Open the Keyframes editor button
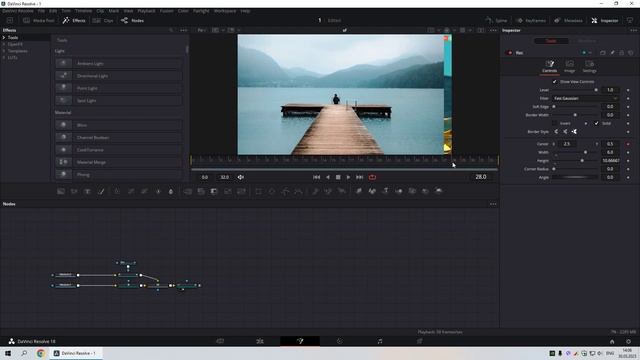Image resolution: width=640 pixels, height=360 pixels. pos(531,20)
